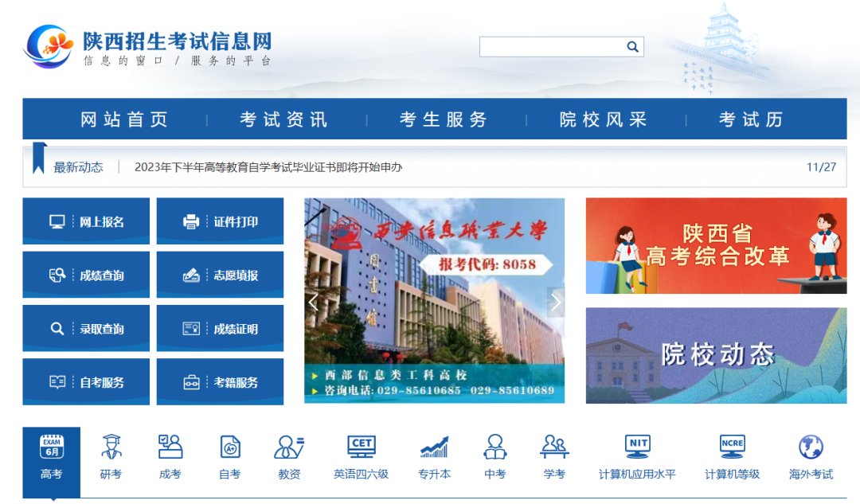The image size is (860, 504).
Task: Open the 考试资讯 menu
Action: (283, 119)
